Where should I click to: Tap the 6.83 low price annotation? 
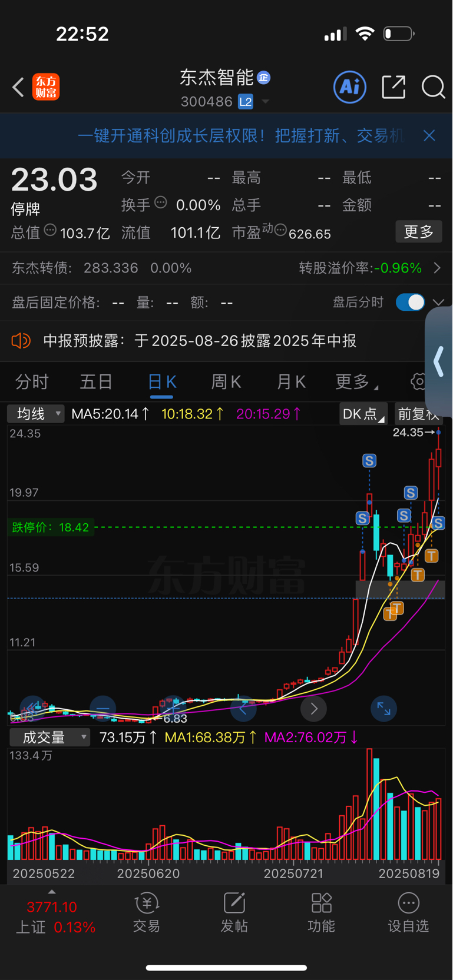(x=171, y=719)
